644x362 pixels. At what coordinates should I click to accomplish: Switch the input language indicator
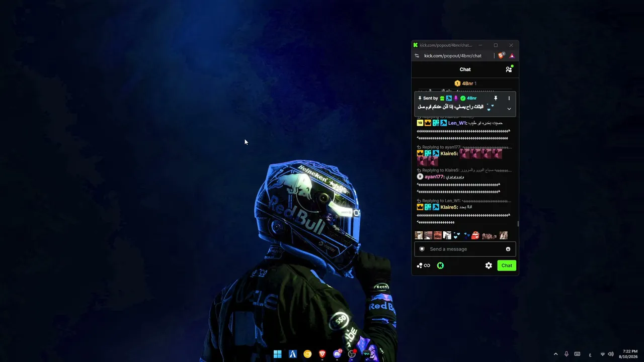point(590,354)
